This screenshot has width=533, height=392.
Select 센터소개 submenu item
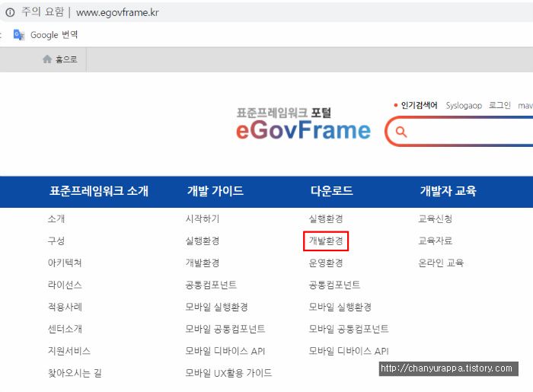[x=65, y=329]
